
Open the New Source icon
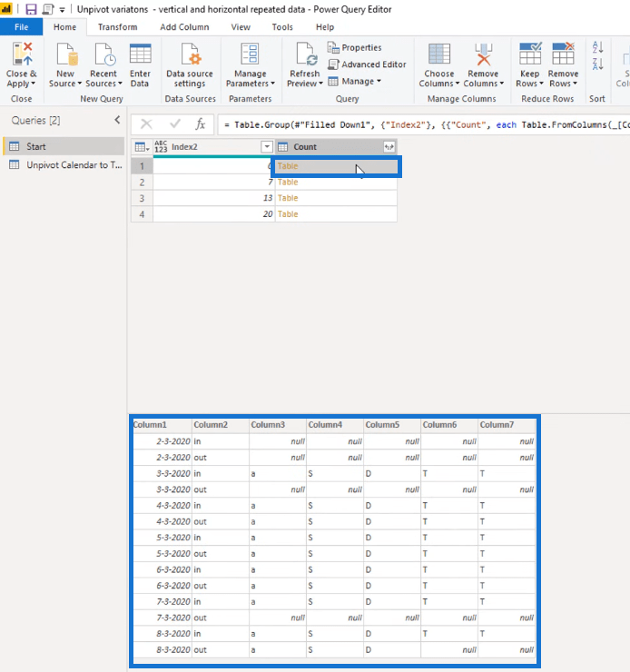click(66, 54)
